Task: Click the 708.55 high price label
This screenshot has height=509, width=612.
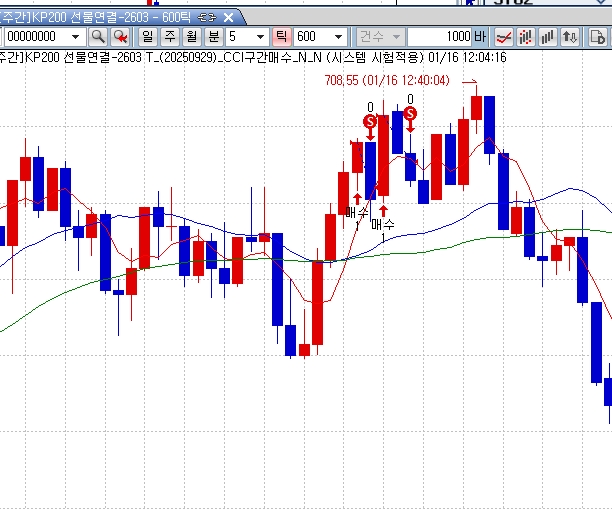Action: pyautogui.click(x=386, y=78)
